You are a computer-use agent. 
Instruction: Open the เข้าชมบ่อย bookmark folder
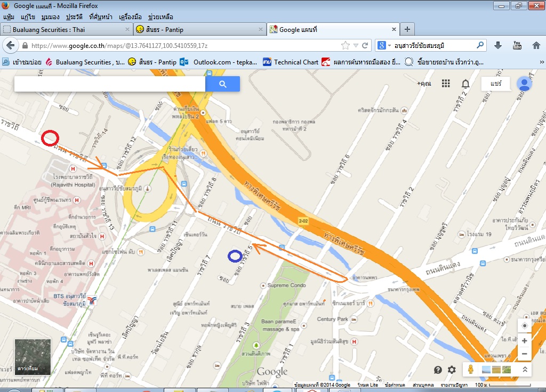[22, 62]
